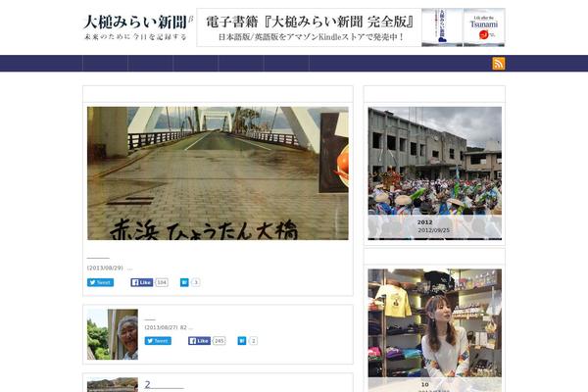Click the 245 Facebook like count
The width and height of the screenshot is (588, 392).
point(219,341)
